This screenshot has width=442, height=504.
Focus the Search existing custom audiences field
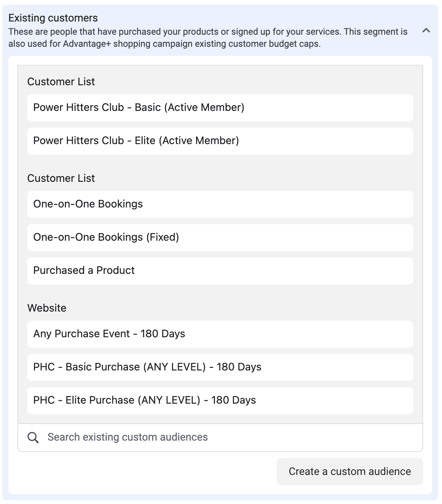220,438
